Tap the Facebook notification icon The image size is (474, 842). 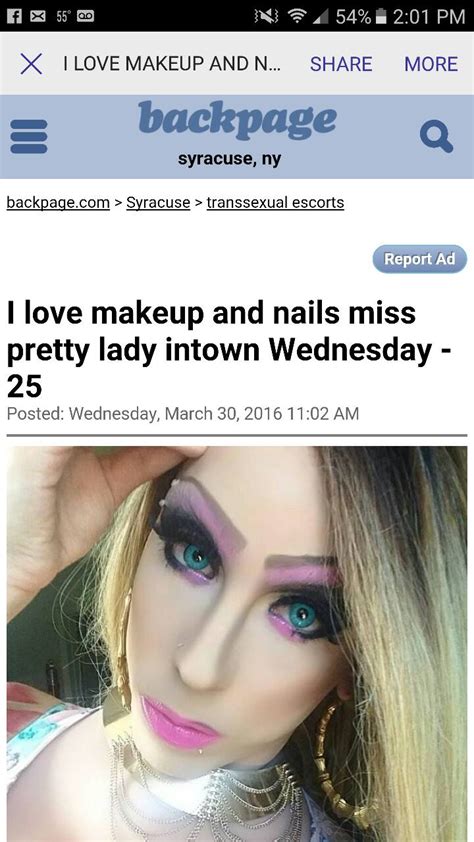(14, 16)
